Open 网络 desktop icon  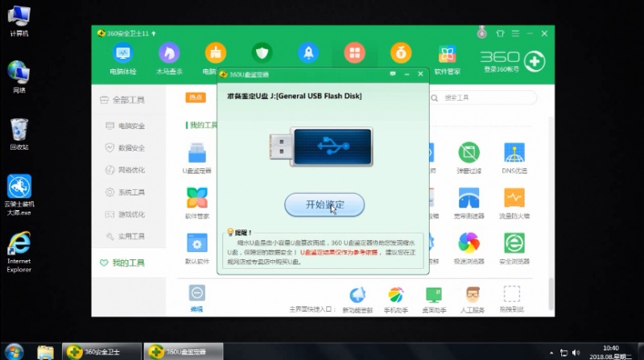(19, 77)
